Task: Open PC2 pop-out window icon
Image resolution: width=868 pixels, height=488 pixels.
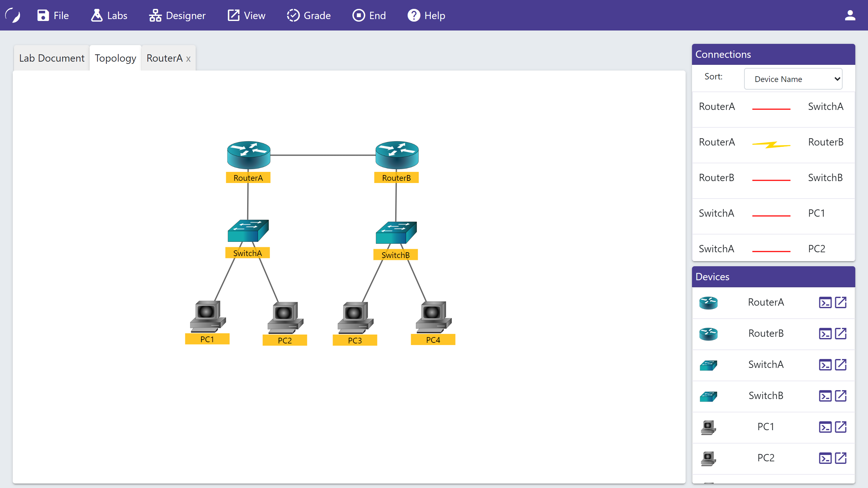Action: [x=841, y=458]
